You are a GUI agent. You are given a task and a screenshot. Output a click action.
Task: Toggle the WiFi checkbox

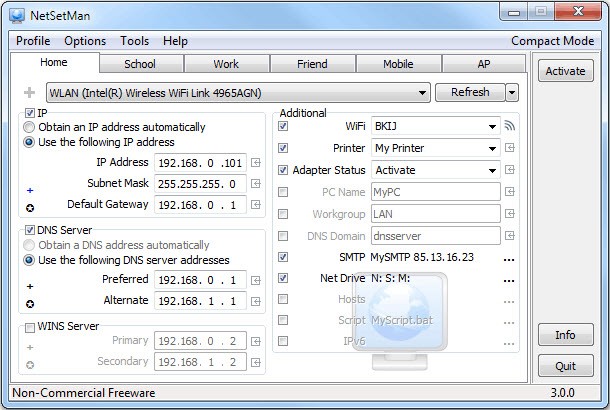click(x=283, y=126)
